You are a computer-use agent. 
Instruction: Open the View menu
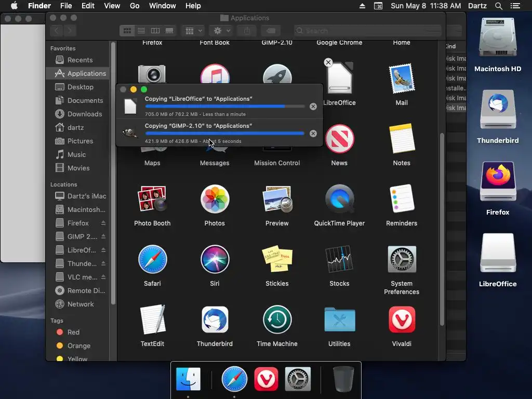(112, 6)
